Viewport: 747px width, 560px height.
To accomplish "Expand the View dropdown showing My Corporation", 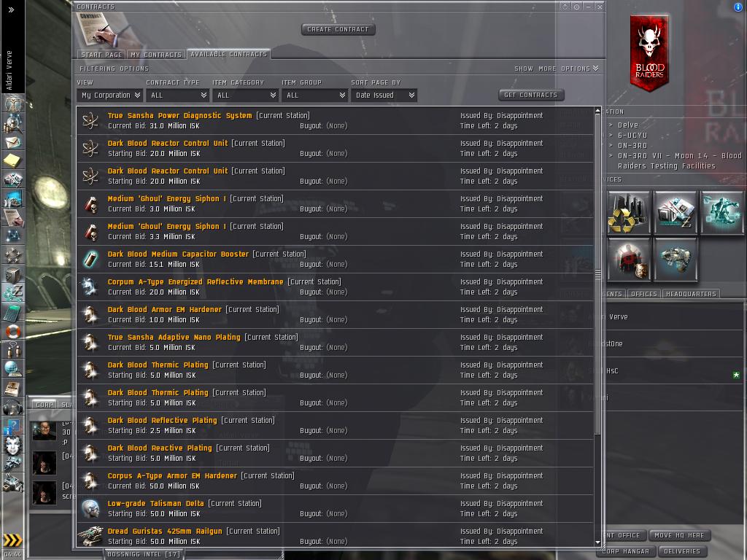I will (110, 96).
